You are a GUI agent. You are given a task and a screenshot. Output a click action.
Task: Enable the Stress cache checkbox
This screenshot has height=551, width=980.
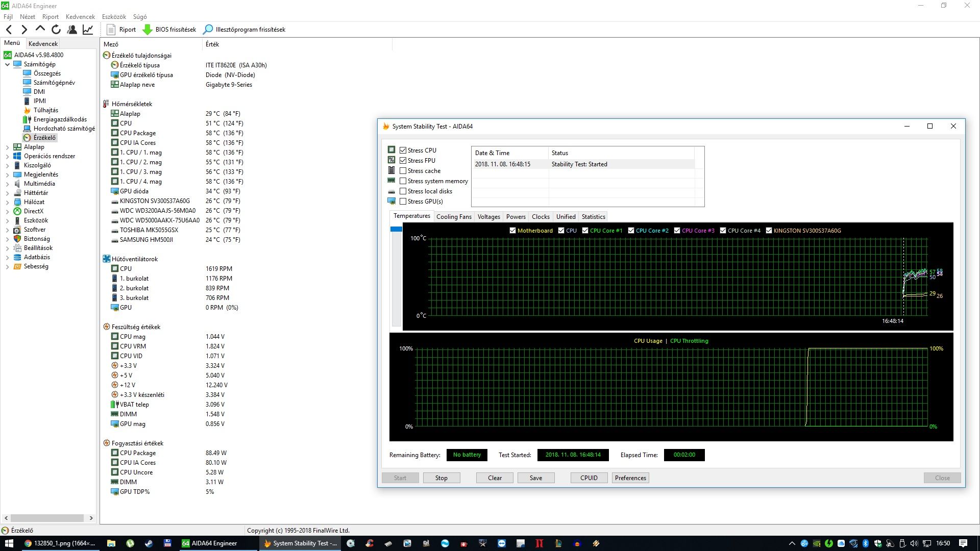[x=403, y=171]
